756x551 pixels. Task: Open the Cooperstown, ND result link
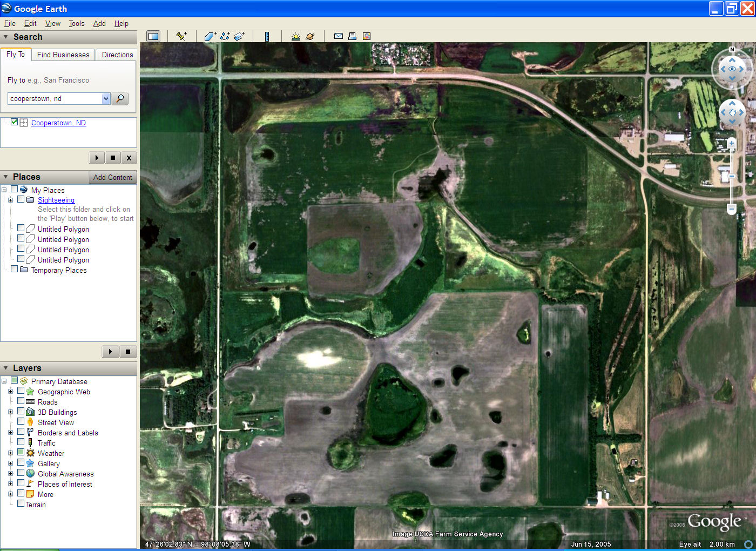coord(58,123)
